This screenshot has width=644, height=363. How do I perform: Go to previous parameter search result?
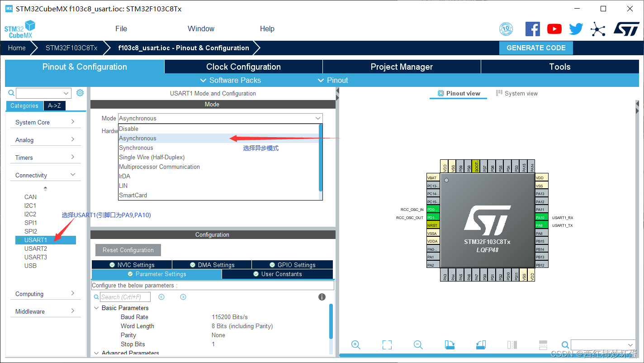pos(161,297)
